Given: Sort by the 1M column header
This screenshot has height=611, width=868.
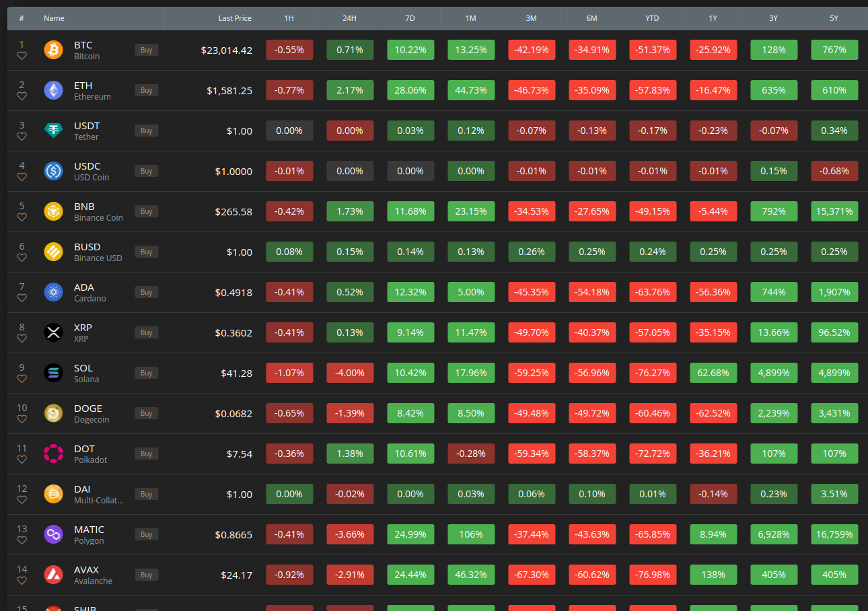Looking at the screenshot, I should [x=470, y=18].
